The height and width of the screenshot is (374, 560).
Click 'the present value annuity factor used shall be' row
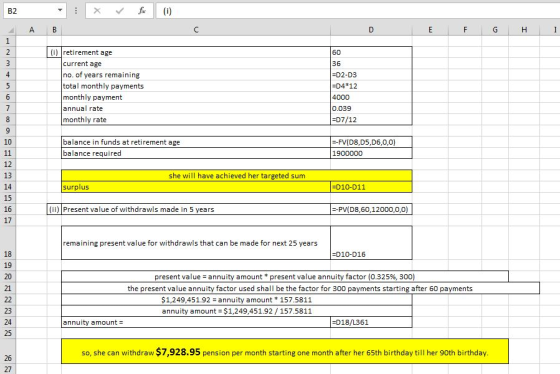coord(300,288)
